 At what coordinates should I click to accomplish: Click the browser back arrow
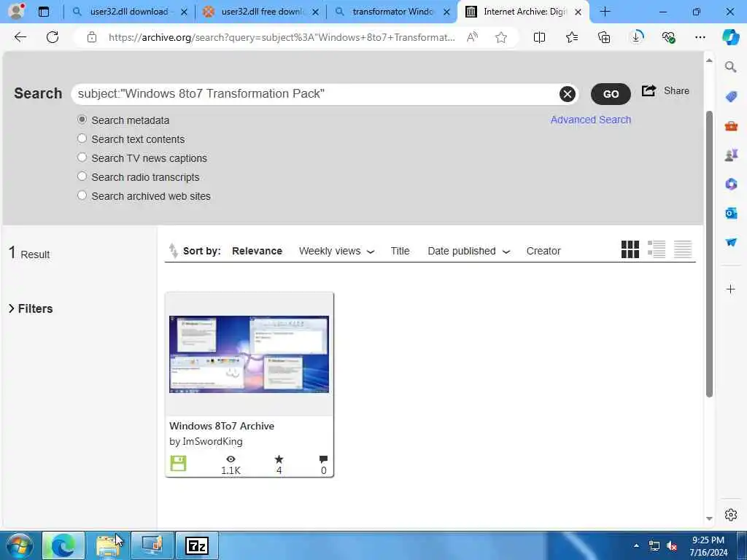coord(20,37)
